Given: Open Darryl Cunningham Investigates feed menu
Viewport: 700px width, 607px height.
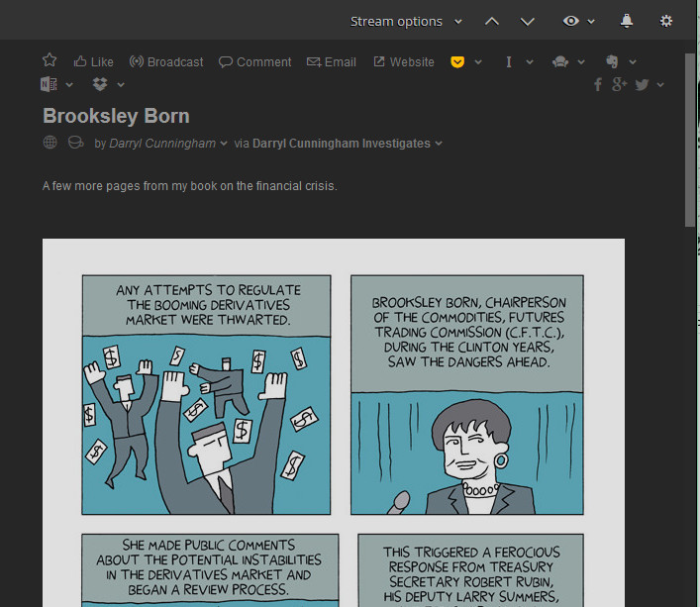Looking at the screenshot, I should click(x=348, y=144).
